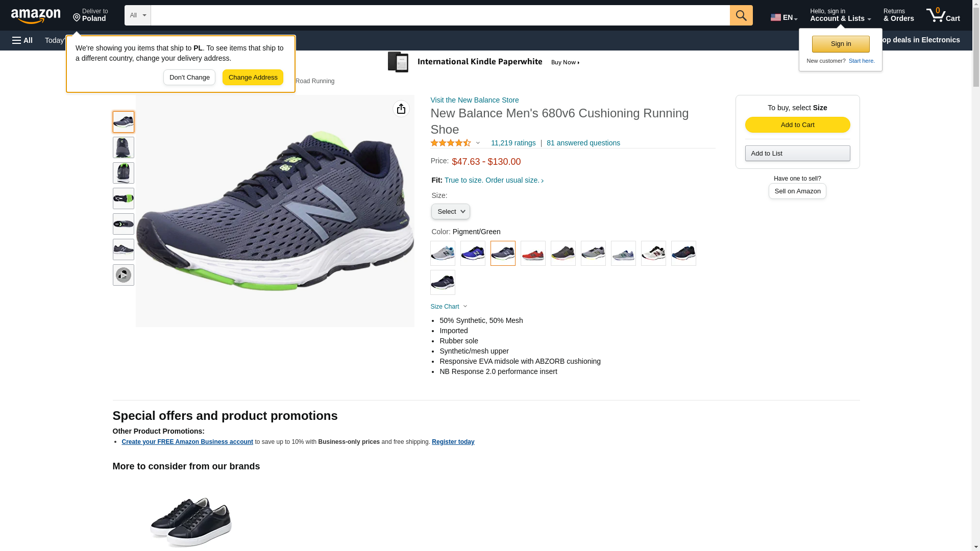Choose the bright blue shoe color swatch
The height and width of the screenshot is (551, 980).
click(x=473, y=253)
